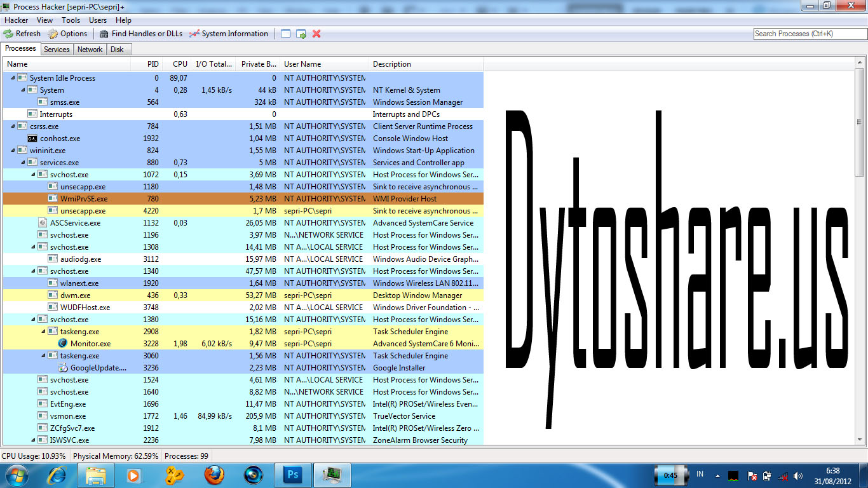Click the conhost.exe console icon
The image size is (868, 488).
tap(32, 139)
